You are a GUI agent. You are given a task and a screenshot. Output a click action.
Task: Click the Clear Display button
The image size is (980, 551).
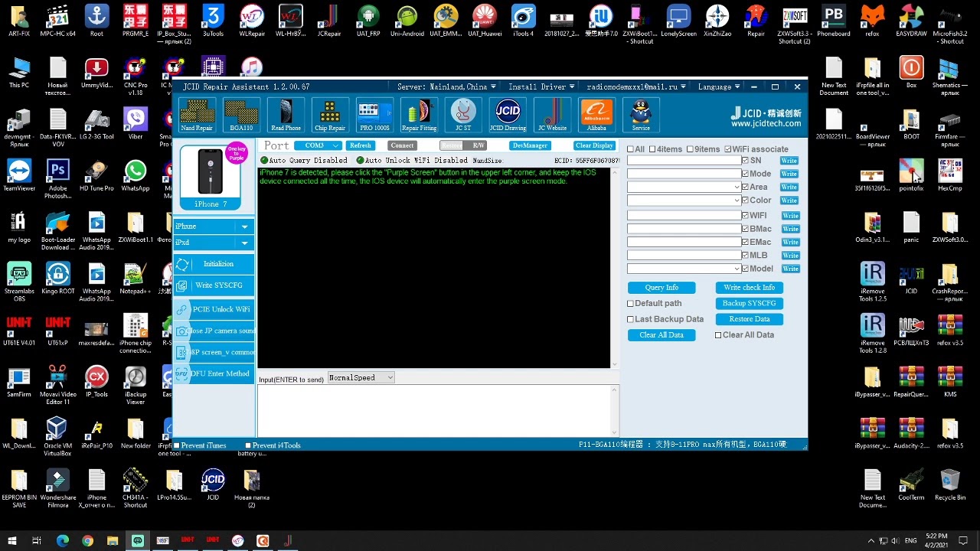595,145
